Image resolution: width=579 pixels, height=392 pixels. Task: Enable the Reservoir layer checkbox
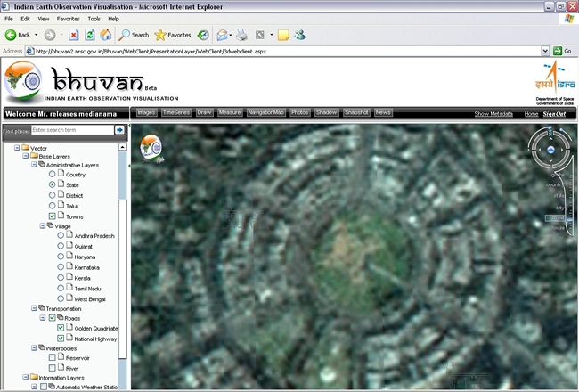pos(53,357)
